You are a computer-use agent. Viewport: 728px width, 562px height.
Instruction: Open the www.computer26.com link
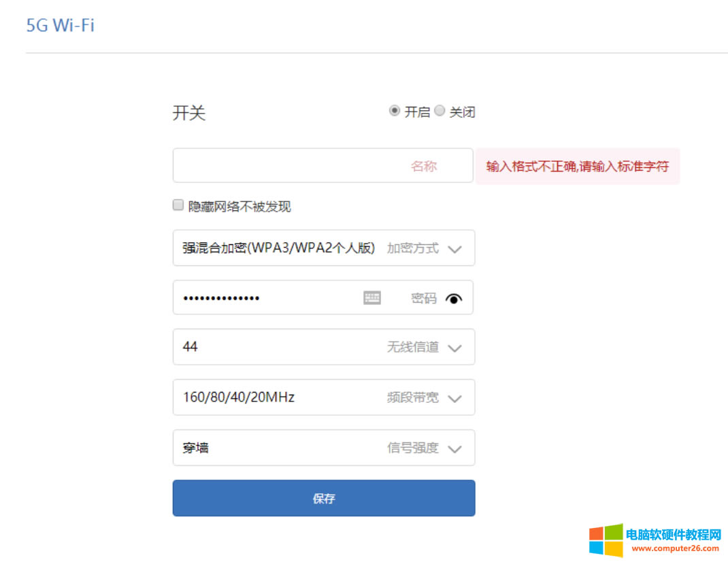(672, 548)
